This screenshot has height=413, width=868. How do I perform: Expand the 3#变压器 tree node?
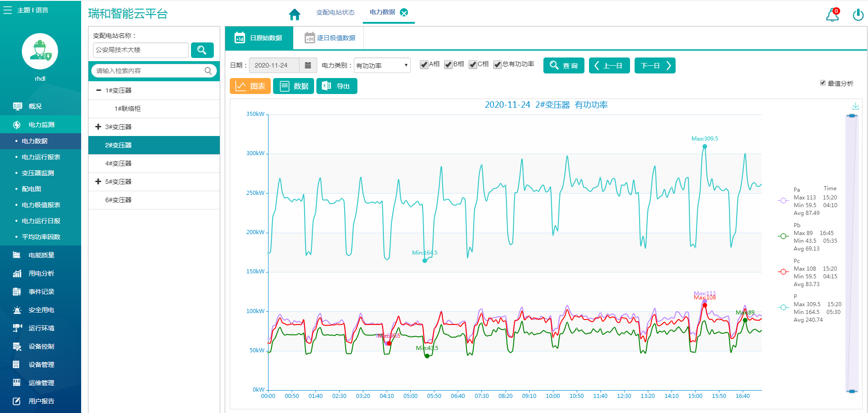point(98,127)
